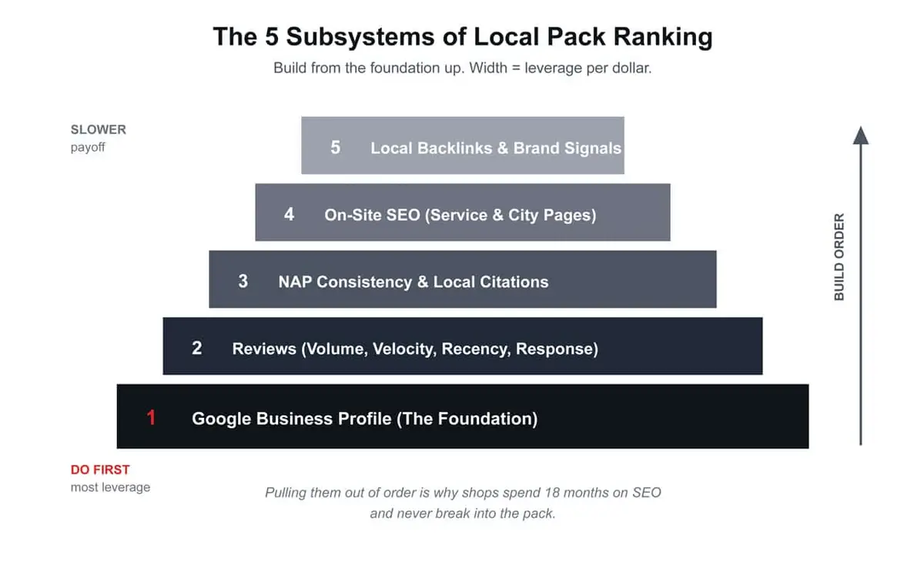Click the 'SLOWER' label
The image size is (924, 578).
click(99, 129)
